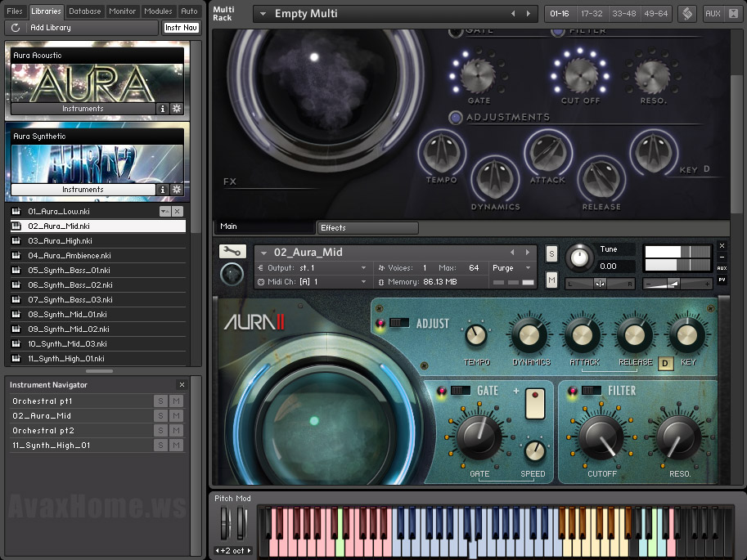
Task: Open Aura Synthetic library info icon
Action: click(163, 190)
